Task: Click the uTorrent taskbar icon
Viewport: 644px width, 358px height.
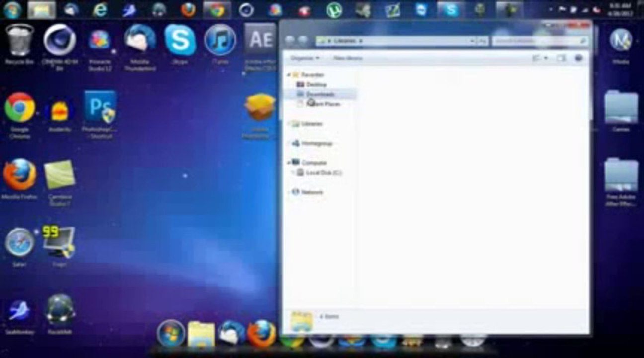Action: pos(334,10)
